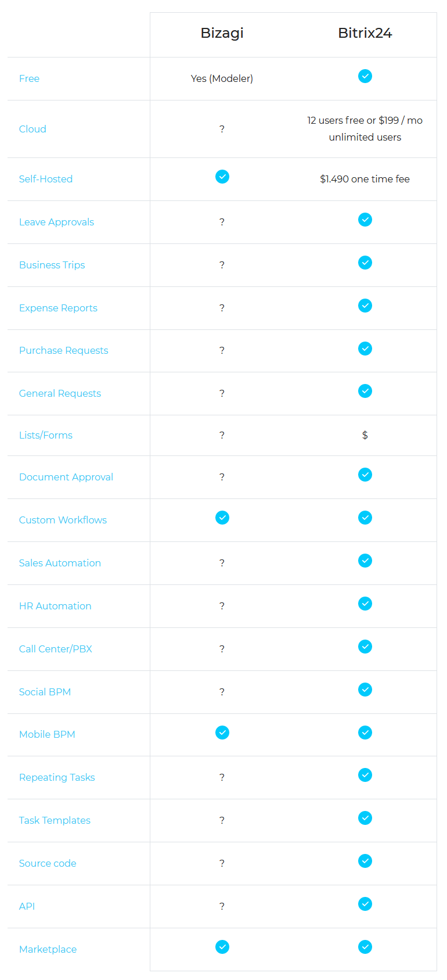The image size is (447, 980).
Task: Click the dollar sign in Lists/Forms row
Action: tap(365, 435)
